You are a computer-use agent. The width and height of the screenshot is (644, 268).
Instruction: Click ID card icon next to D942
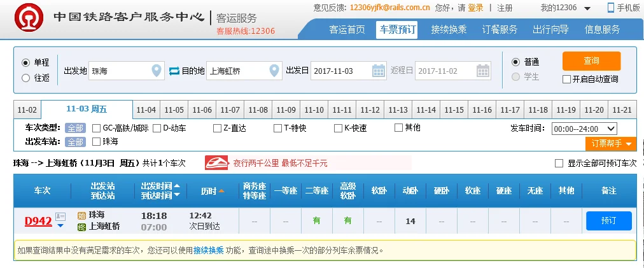[60, 216]
